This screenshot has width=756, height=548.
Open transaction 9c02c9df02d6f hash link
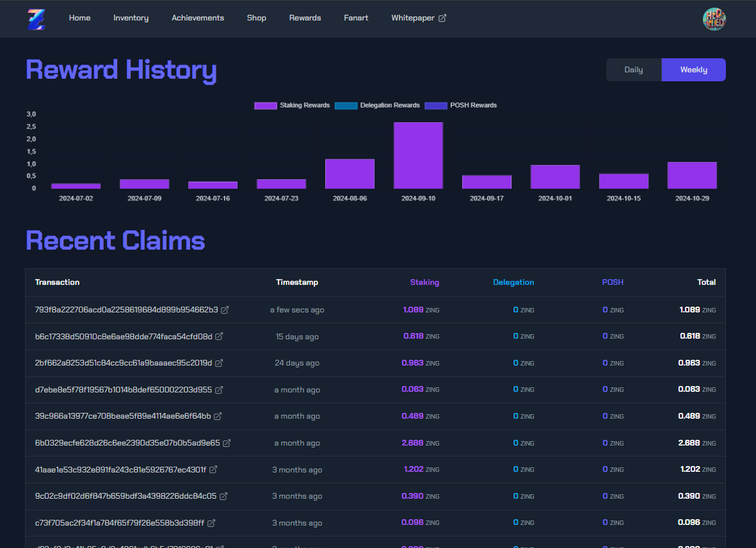(125, 496)
